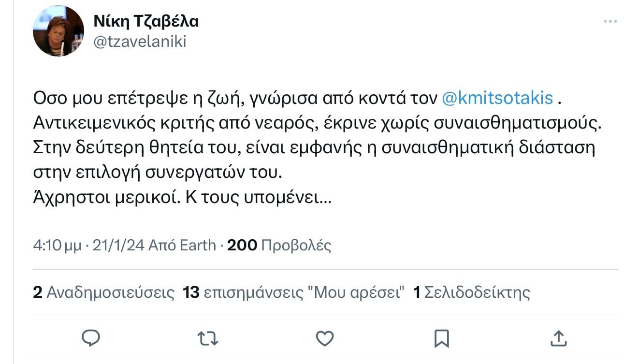The image size is (624, 364).
Task: Click the repost arrows icon
Action: [208, 337]
